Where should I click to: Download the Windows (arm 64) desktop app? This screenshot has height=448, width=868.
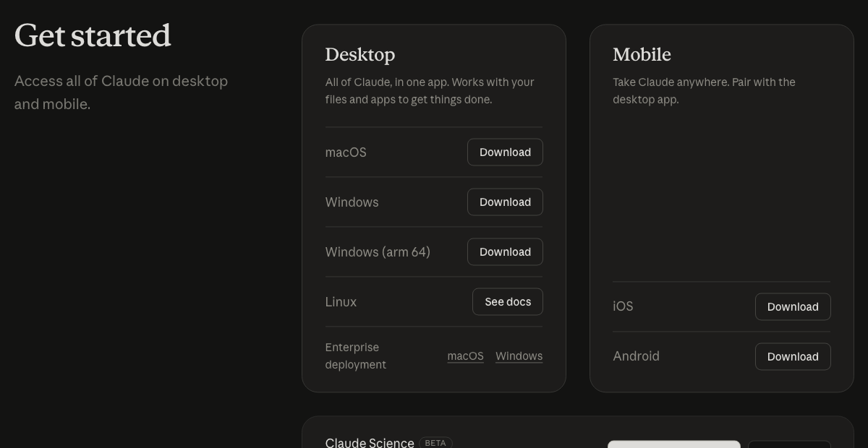pyautogui.click(x=505, y=251)
